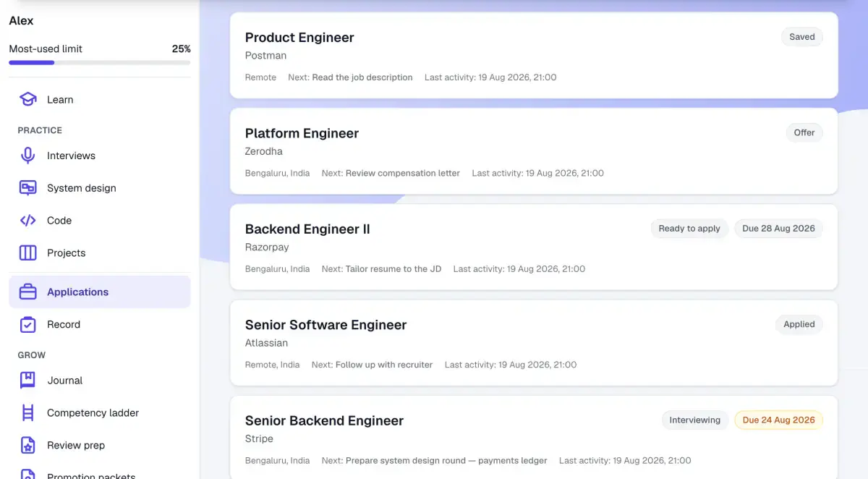Open the Platform Engineer application

534,151
